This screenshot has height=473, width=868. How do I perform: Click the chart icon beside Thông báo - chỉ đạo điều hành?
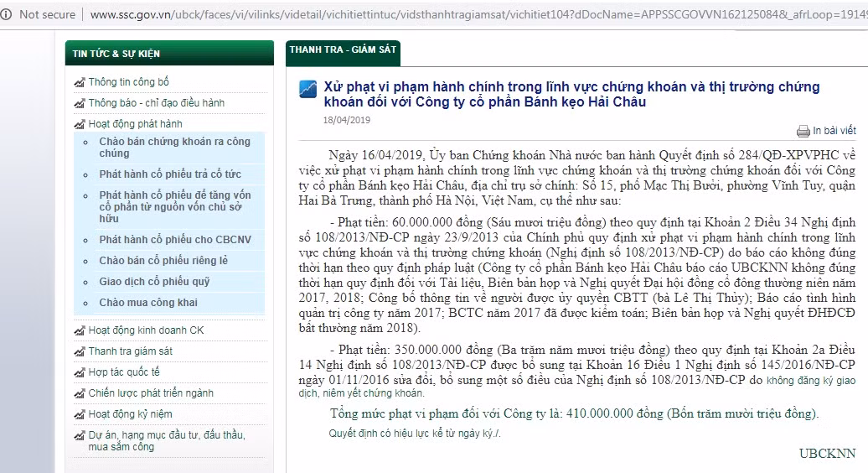[80, 103]
